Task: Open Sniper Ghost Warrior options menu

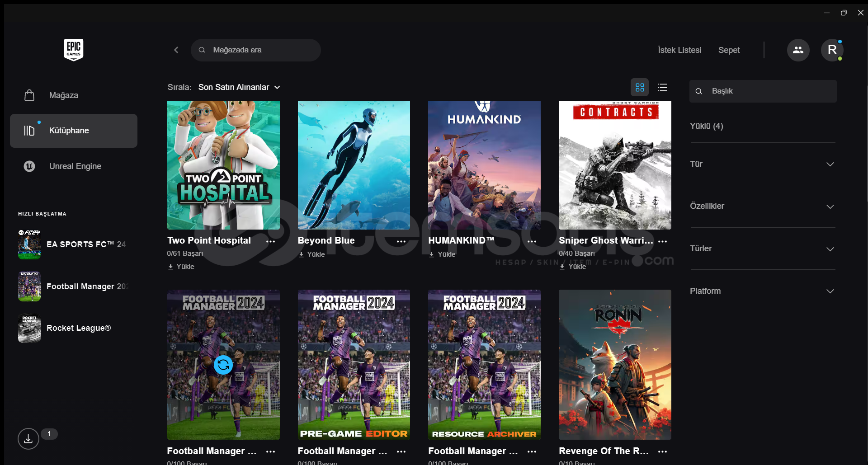Action: click(x=662, y=241)
